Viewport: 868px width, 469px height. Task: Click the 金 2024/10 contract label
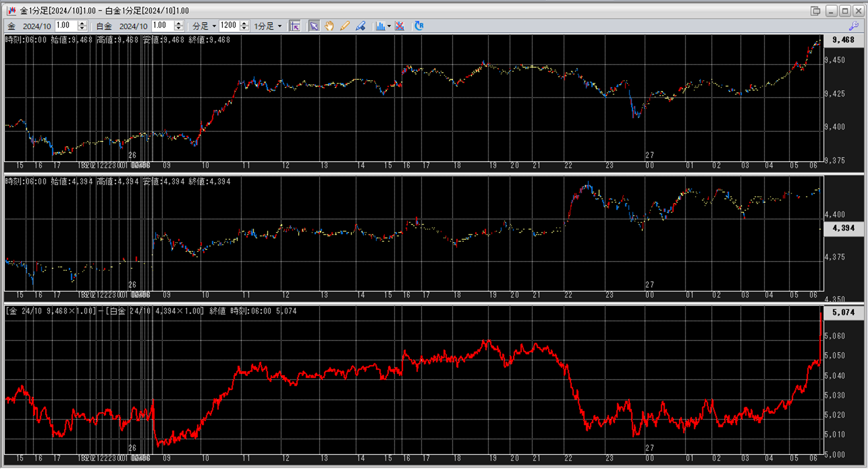pos(37,26)
